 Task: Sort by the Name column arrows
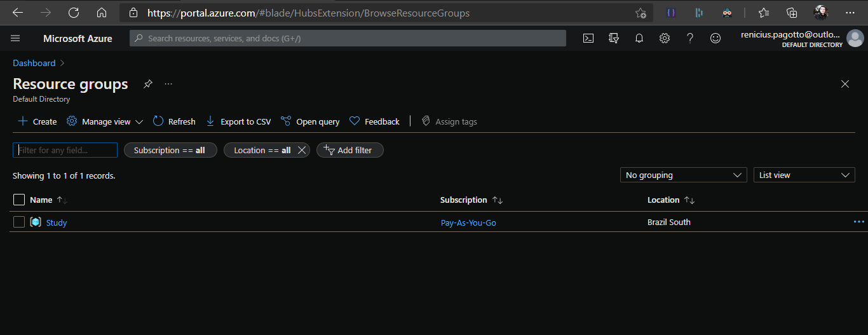[62, 200]
